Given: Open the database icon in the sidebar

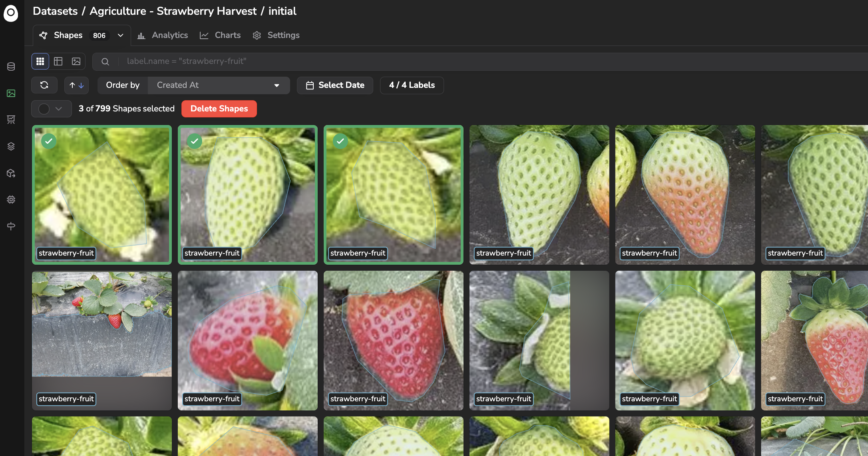Looking at the screenshot, I should pyautogui.click(x=11, y=66).
